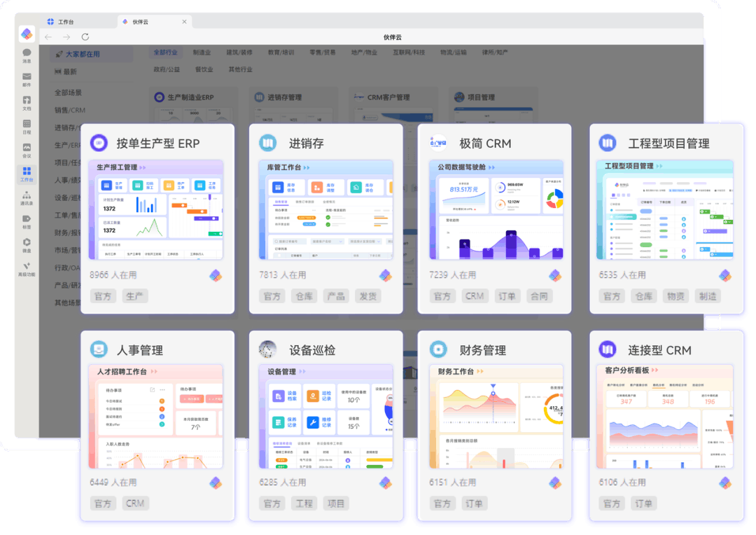
Task: Reload the page with the refresh icon
Action: (85, 37)
